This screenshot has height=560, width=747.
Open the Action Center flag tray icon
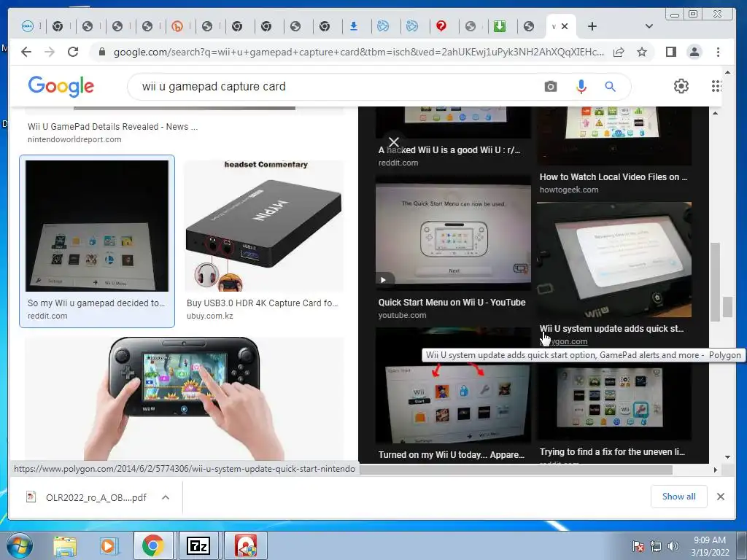point(638,547)
